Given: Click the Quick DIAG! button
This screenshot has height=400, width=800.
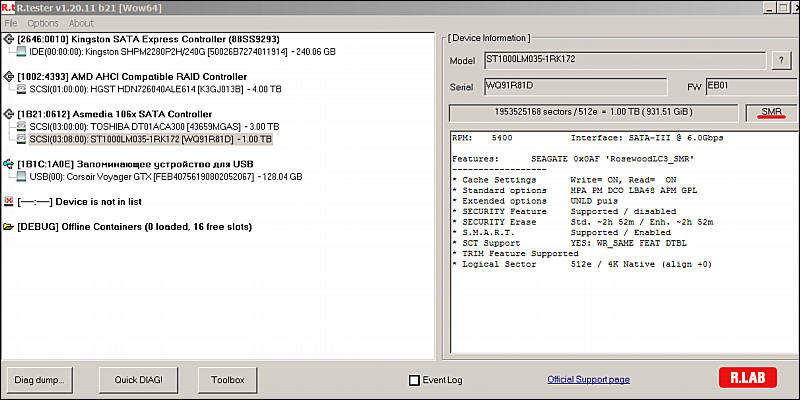Looking at the screenshot, I should [x=138, y=380].
